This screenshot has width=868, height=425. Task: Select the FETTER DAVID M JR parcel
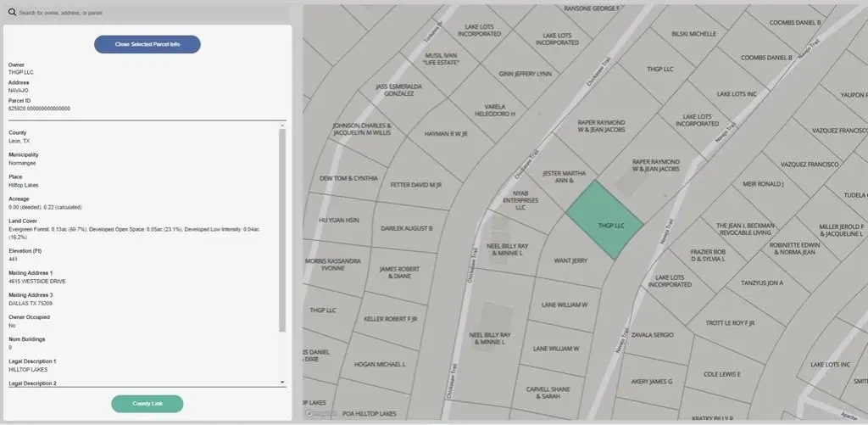point(415,184)
